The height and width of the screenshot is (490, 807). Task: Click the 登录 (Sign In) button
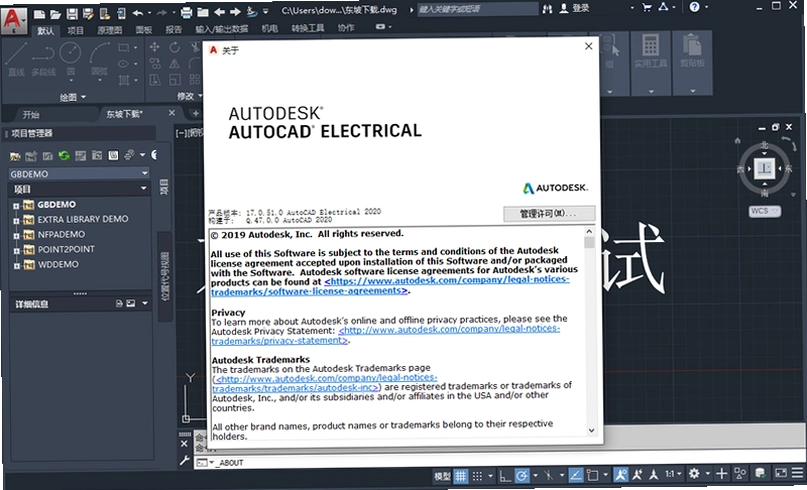581,8
